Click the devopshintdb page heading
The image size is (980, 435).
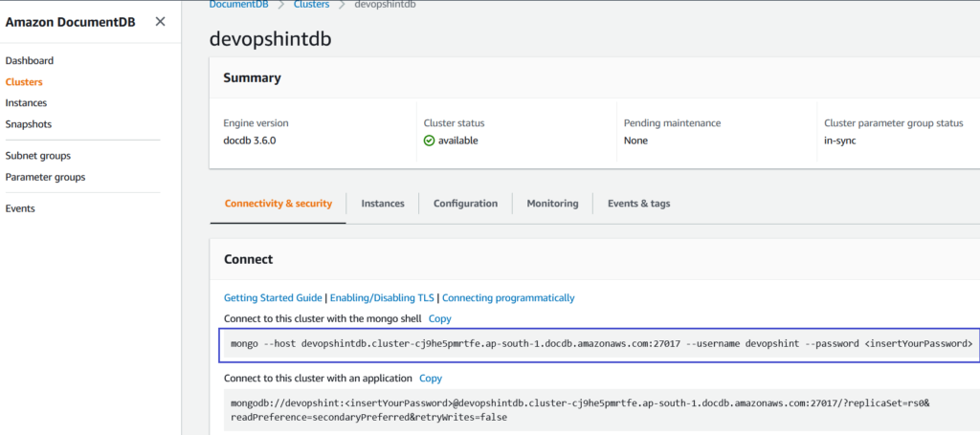point(271,39)
